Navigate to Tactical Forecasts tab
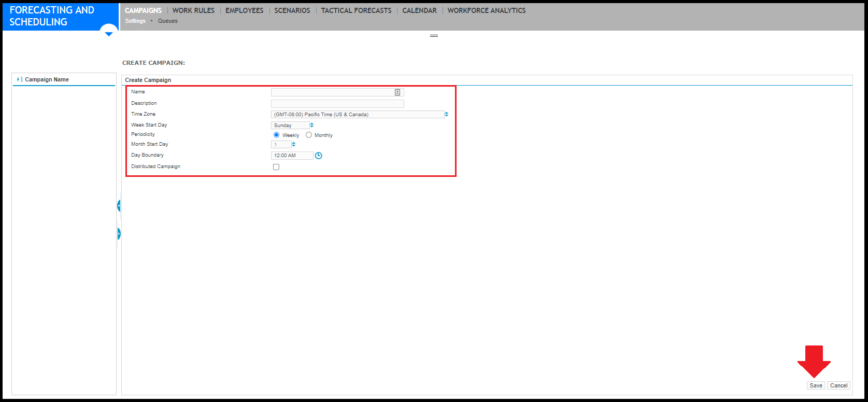The height and width of the screenshot is (402, 868). [x=357, y=10]
